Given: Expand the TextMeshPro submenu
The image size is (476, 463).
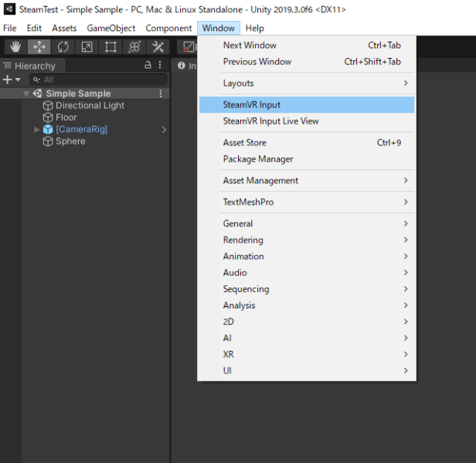Looking at the screenshot, I should pyautogui.click(x=307, y=203).
